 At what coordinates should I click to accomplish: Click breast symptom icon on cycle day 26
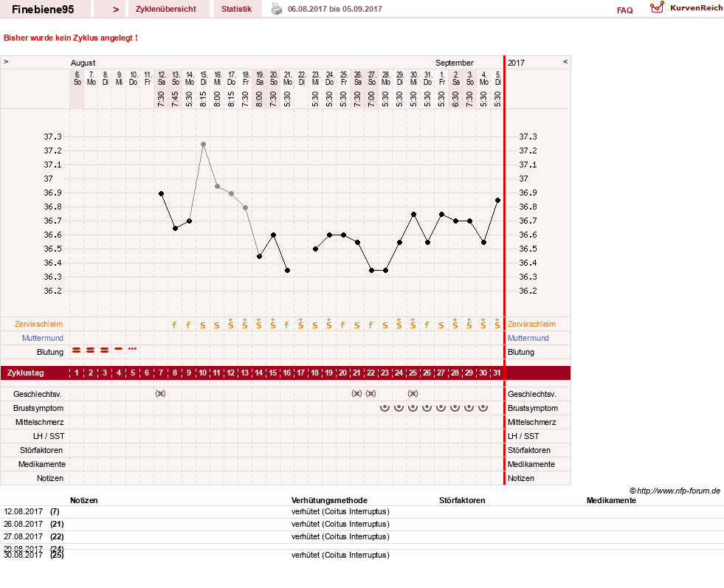[427, 407]
